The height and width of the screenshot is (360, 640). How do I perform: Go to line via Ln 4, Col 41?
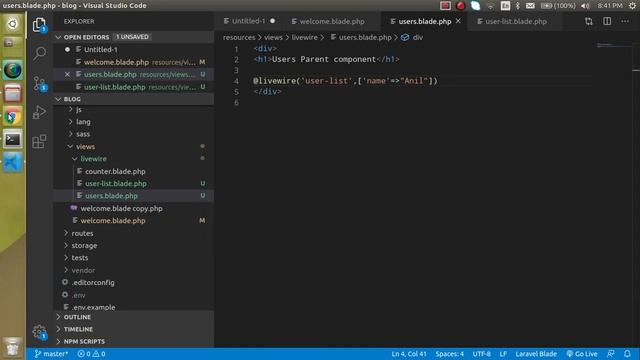coord(409,354)
